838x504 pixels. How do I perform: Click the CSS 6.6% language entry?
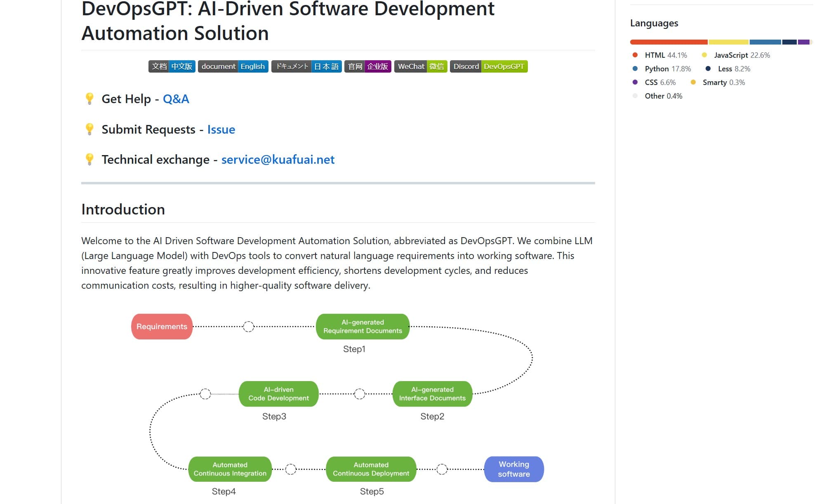[x=654, y=82]
